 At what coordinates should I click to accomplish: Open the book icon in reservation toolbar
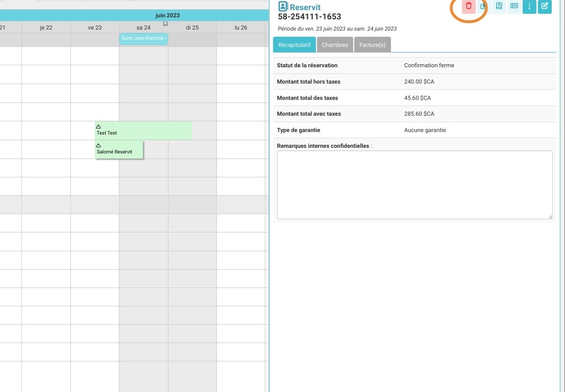click(x=499, y=6)
